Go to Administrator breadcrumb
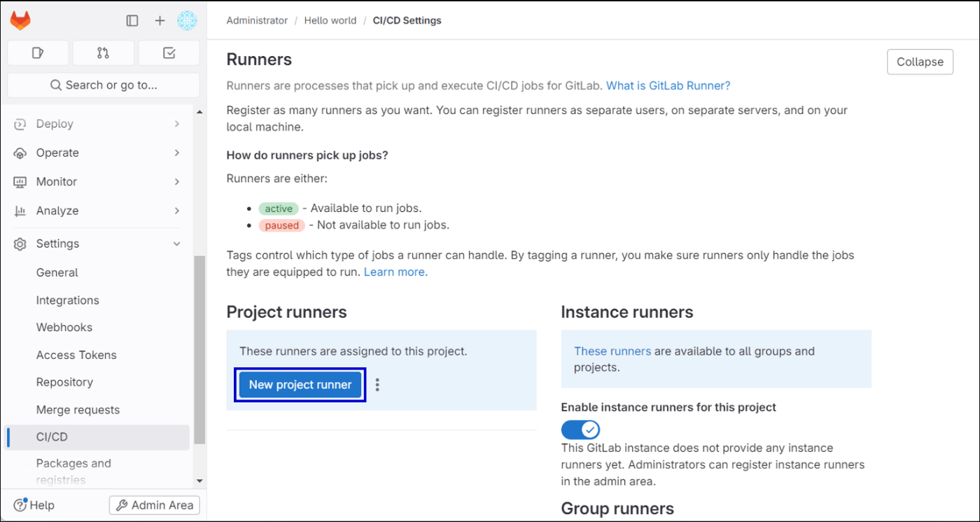Viewport: 980px width, 522px height. 257,20
